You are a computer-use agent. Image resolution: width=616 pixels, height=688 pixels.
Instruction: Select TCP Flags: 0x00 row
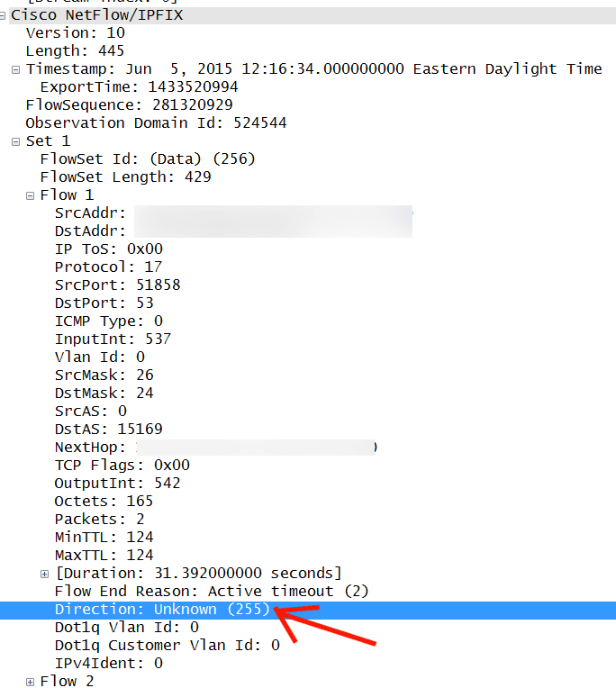pos(122,465)
